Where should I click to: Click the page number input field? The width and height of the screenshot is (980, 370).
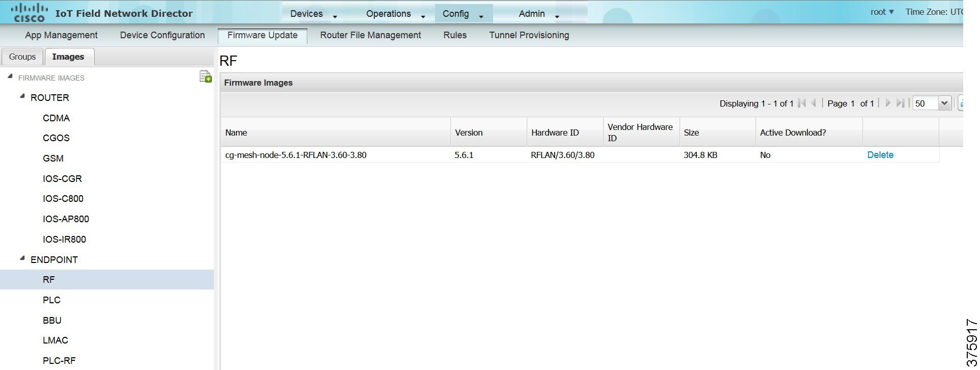(853, 103)
